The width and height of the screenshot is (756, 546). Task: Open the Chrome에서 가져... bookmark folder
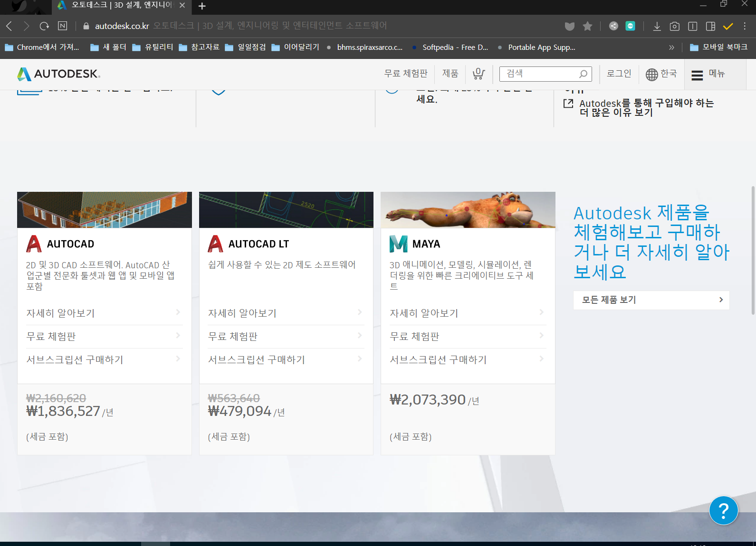tap(42, 47)
